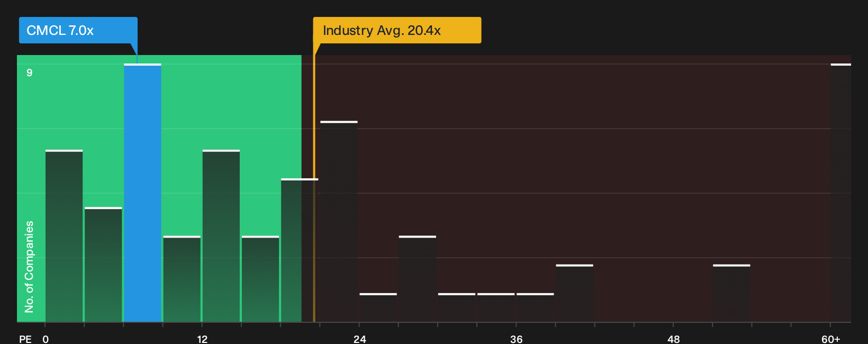868x344 pixels.
Task: Click the x-axis label 0
Action: click(x=46, y=339)
